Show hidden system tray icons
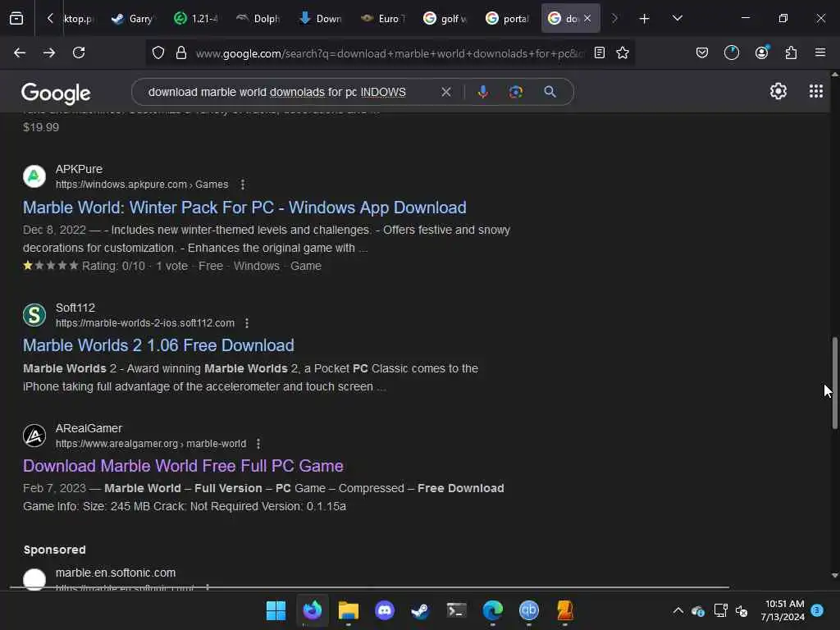The height and width of the screenshot is (630, 840). tap(678, 610)
